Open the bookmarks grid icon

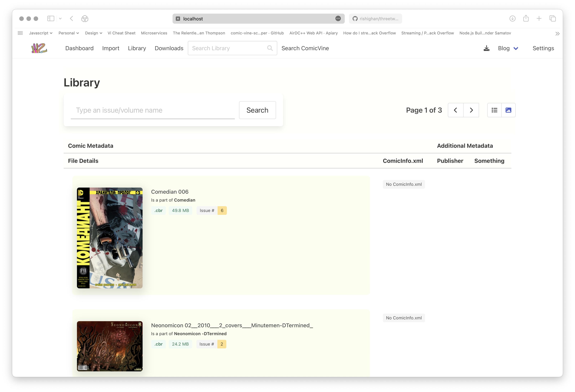click(20, 33)
